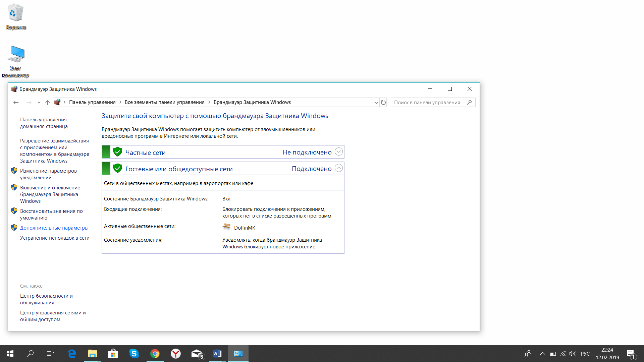The height and width of the screenshot is (362, 644).
Task: Go back with the Back arrow
Action: coord(16,103)
